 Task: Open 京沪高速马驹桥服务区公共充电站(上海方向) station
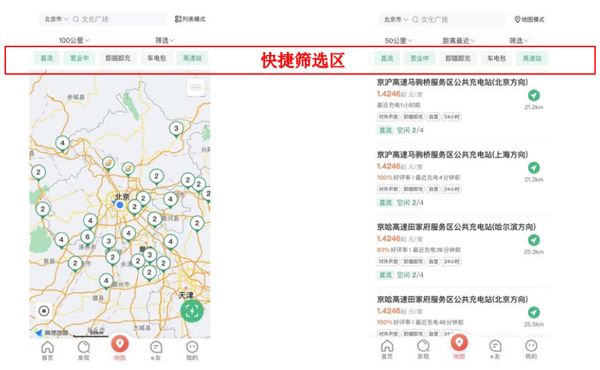coord(452,154)
